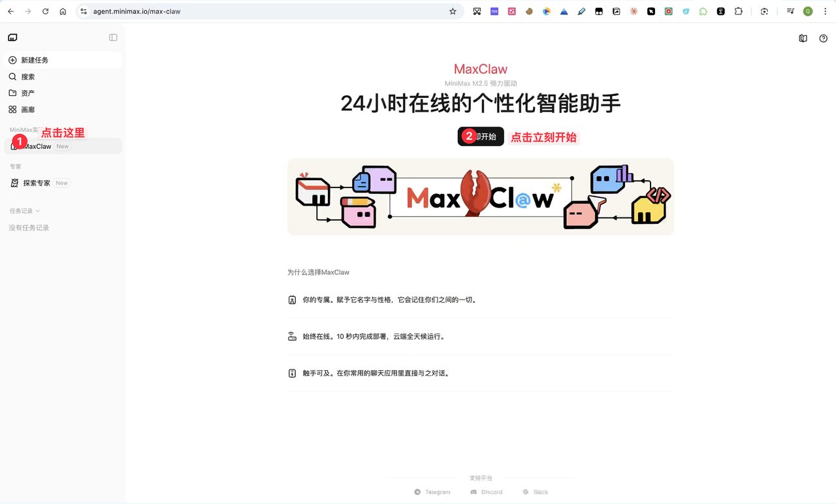Image resolution: width=836 pixels, height=504 pixels.
Task: Click the MiniMax M2.5 强力驱动 subtitle
Action: (481, 84)
